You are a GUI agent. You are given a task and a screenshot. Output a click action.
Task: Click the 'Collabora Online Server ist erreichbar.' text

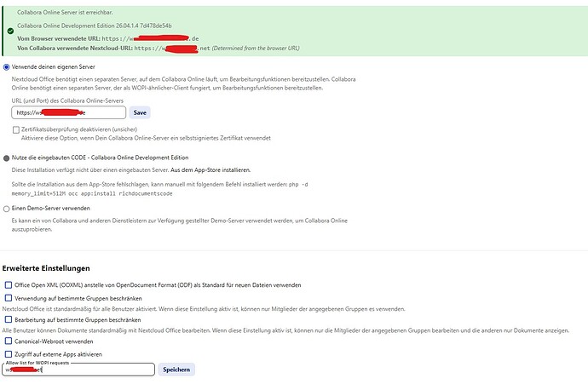point(65,13)
